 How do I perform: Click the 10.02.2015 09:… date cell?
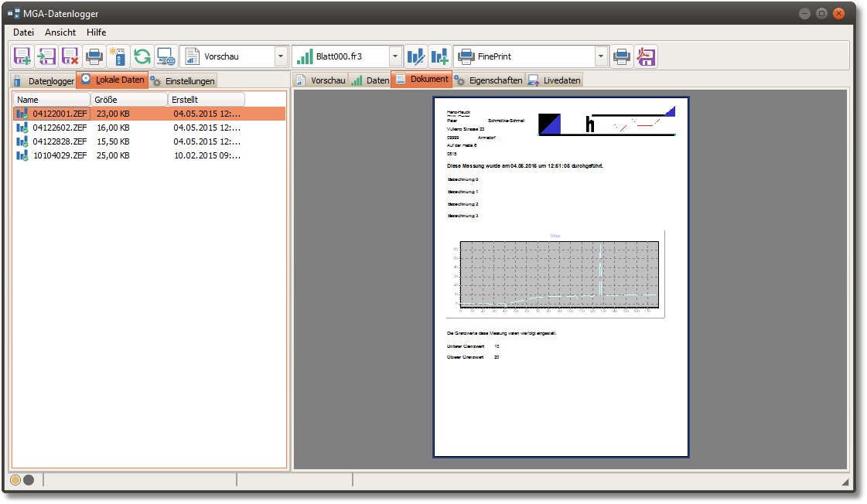click(207, 155)
